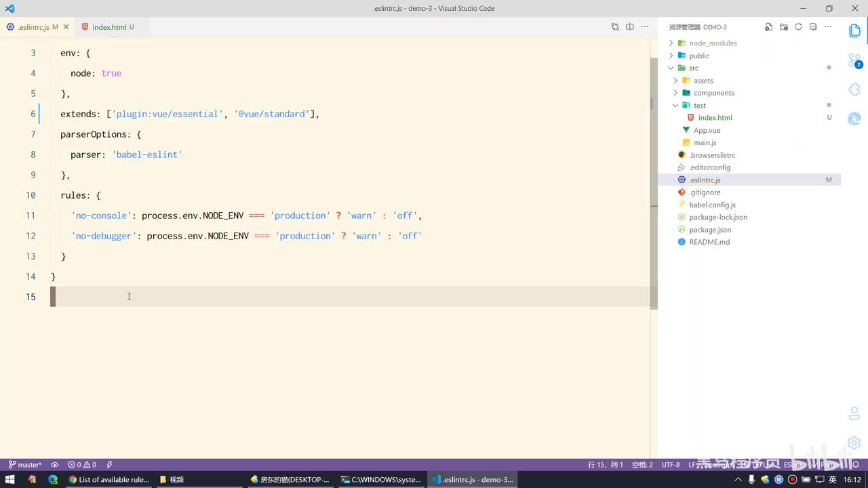The image size is (868, 488).
Task: Open main.js in explorer
Action: click(705, 142)
